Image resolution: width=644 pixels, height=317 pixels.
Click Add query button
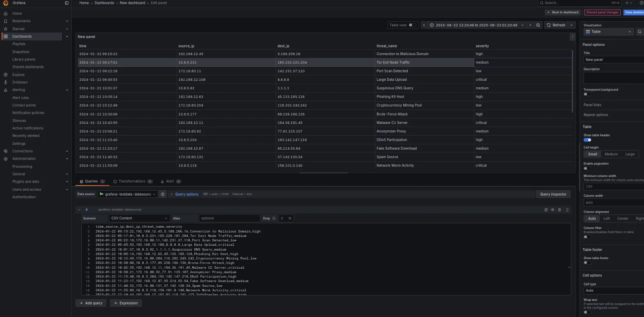[x=91, y=303]
